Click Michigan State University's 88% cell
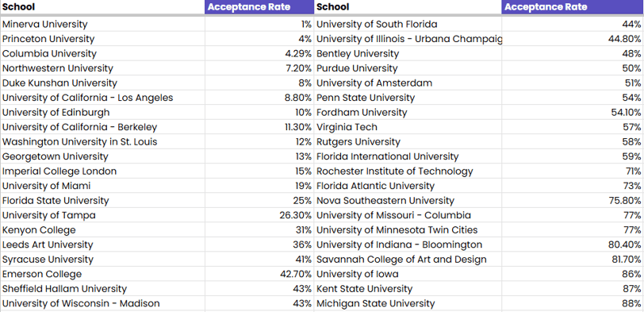 coord(573,304)
